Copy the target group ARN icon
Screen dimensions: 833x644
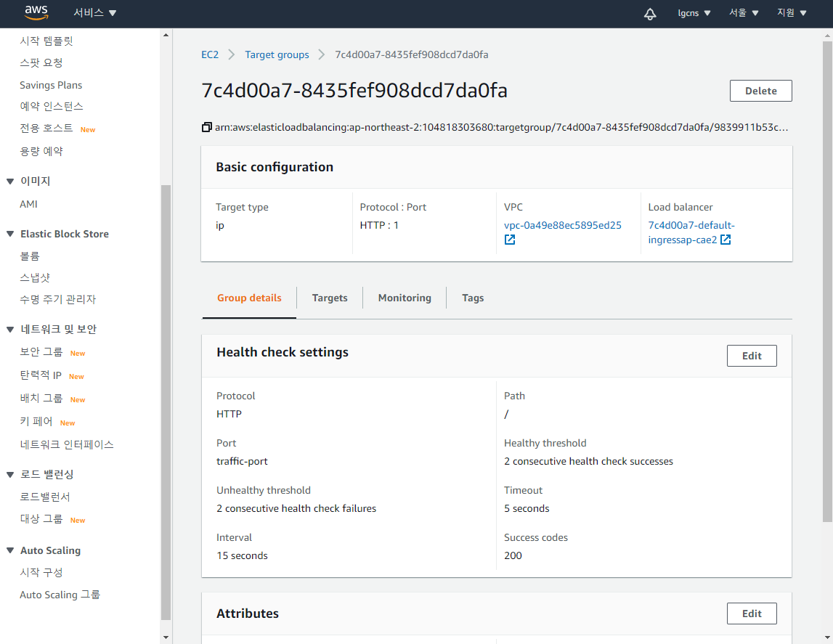pos(207,127)
